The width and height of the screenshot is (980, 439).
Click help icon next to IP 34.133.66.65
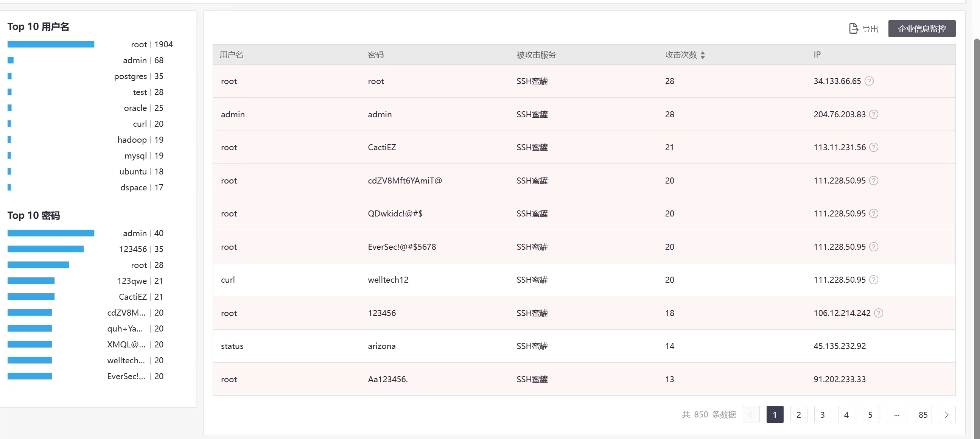tap(869, 81)
